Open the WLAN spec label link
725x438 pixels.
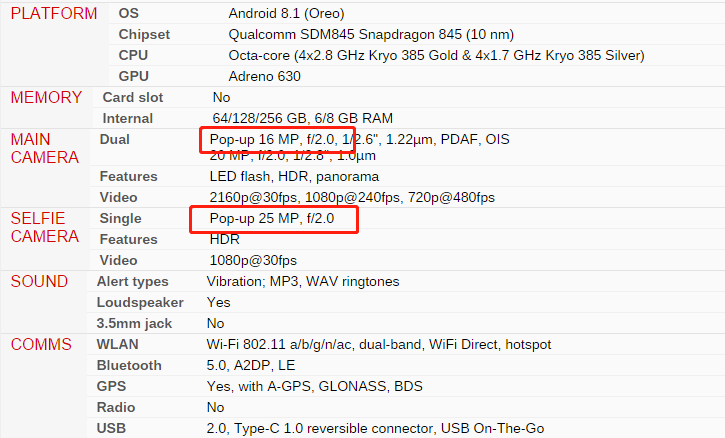point(118,345)
